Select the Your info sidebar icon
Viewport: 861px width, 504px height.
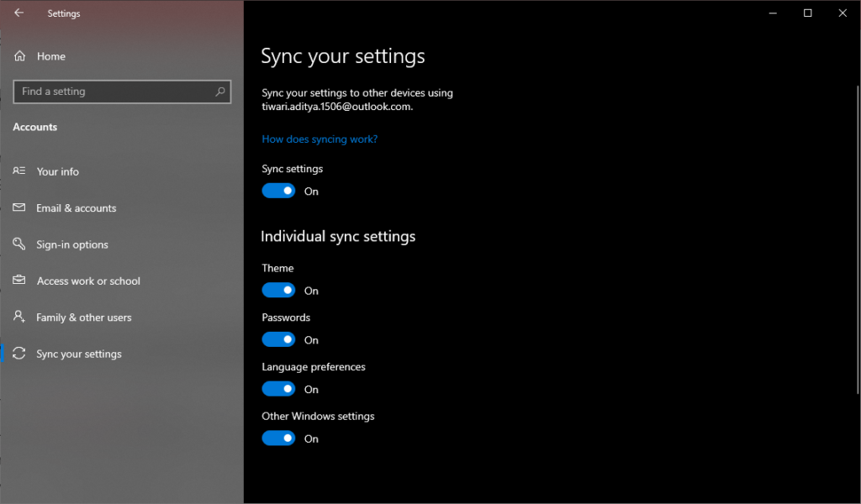(18, 171)
